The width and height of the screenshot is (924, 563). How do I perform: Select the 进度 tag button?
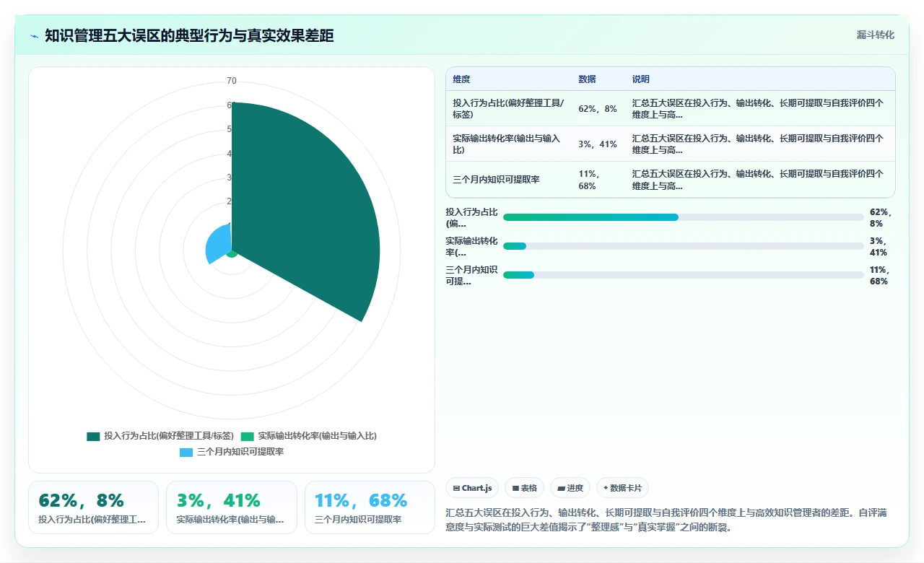[x=570, y=488]
